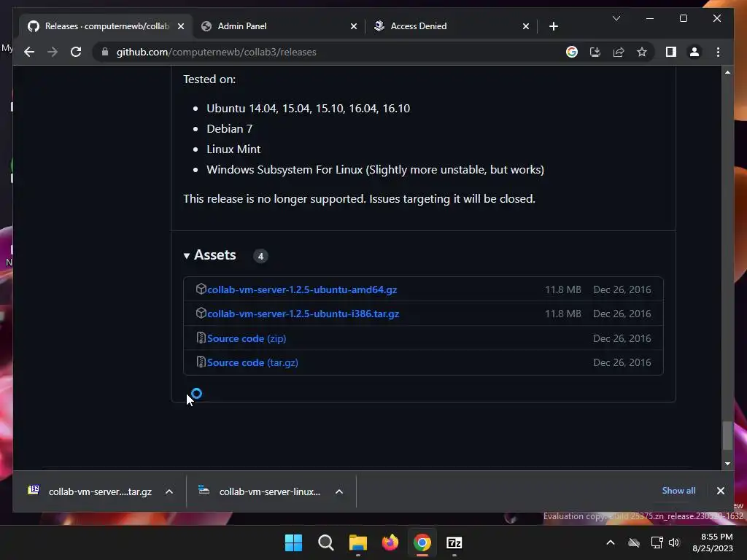747x560 pixels.
Task: Close the downloads bar
Action: pos(720,491)
